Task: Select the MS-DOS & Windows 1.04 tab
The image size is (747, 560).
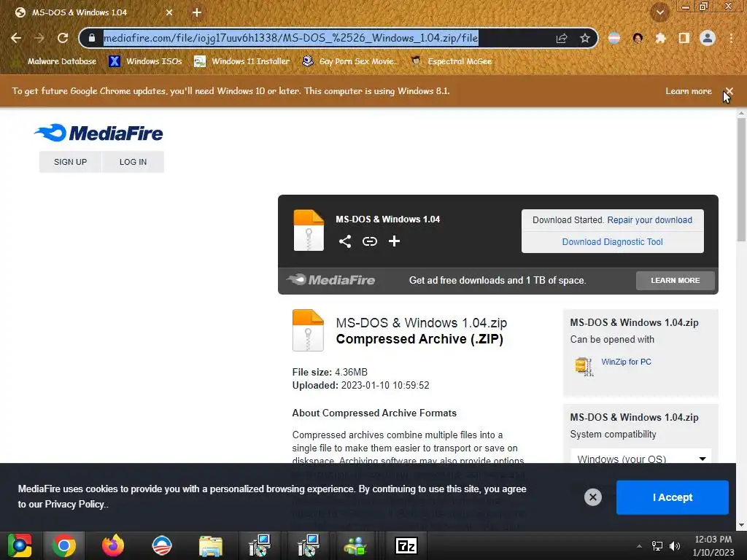Action: (95, 12)
